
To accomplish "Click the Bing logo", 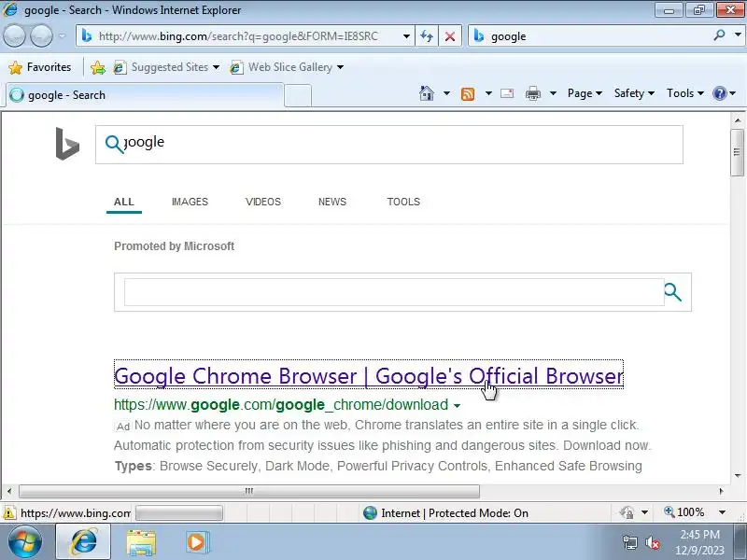I will [x=66, y=144].
